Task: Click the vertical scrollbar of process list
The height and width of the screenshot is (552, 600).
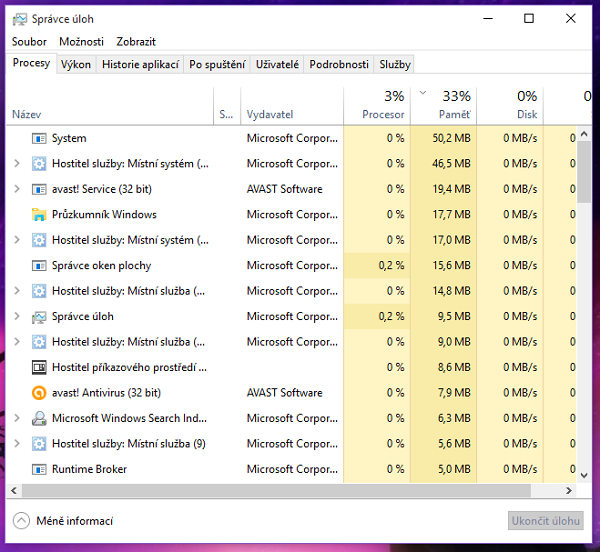Action: click(584, 300)
